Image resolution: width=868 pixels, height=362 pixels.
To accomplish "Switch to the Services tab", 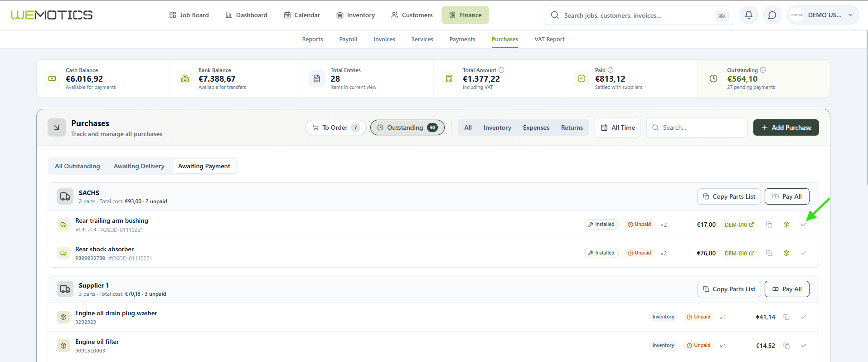I will [x=422, y=39].
